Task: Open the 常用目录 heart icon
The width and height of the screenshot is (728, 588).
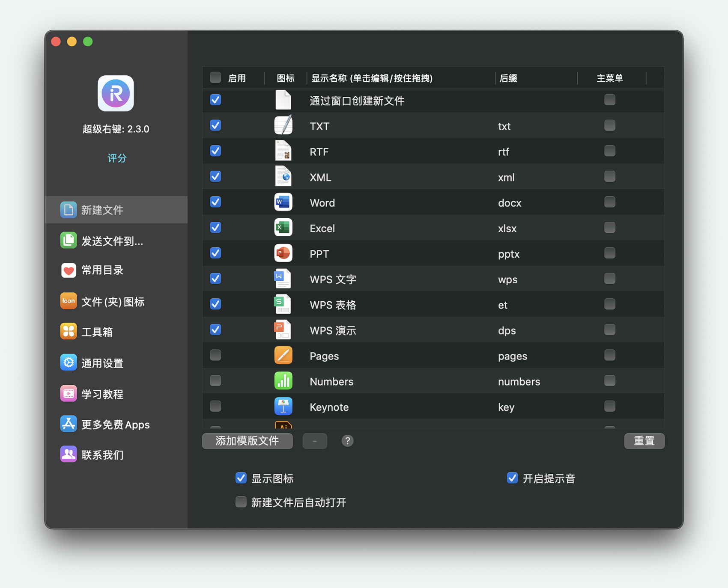Action: (x=69, y=270)
